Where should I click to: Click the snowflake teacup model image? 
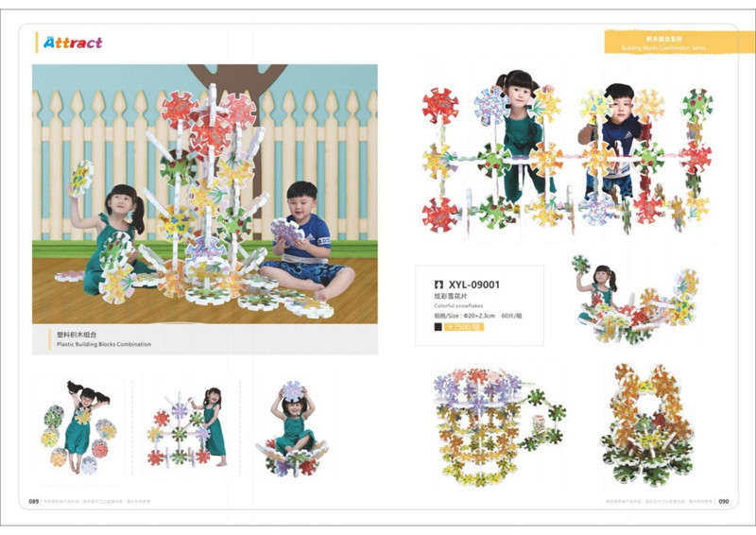[x=500, y=426]
